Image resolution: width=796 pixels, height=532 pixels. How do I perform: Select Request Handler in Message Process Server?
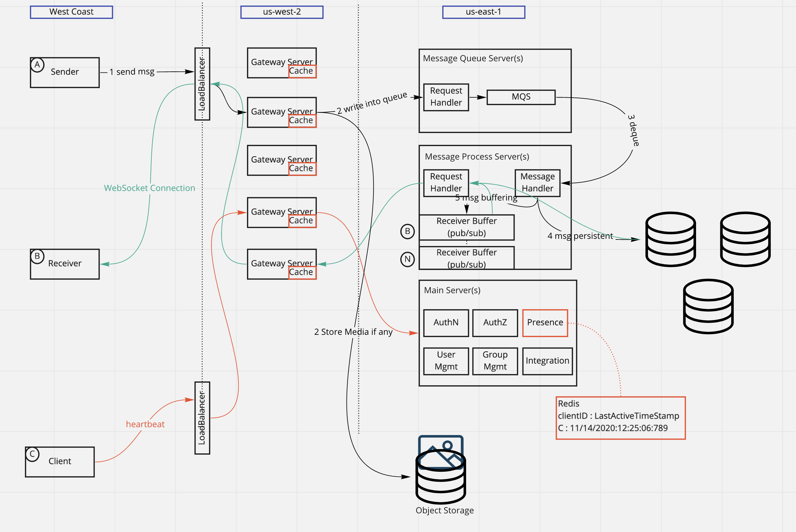[x=446, y=183]
